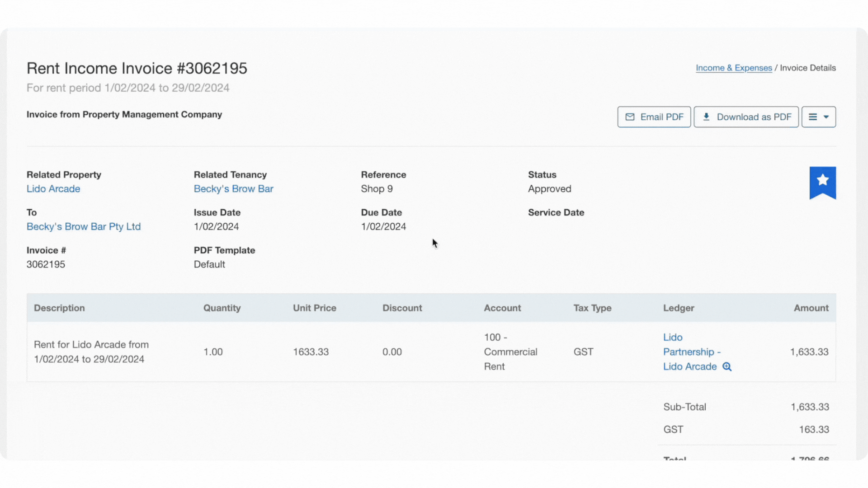This screenshot has height=488, width=868.
Task: Click the Default PDF template value
Action: [x=209, y=264]
